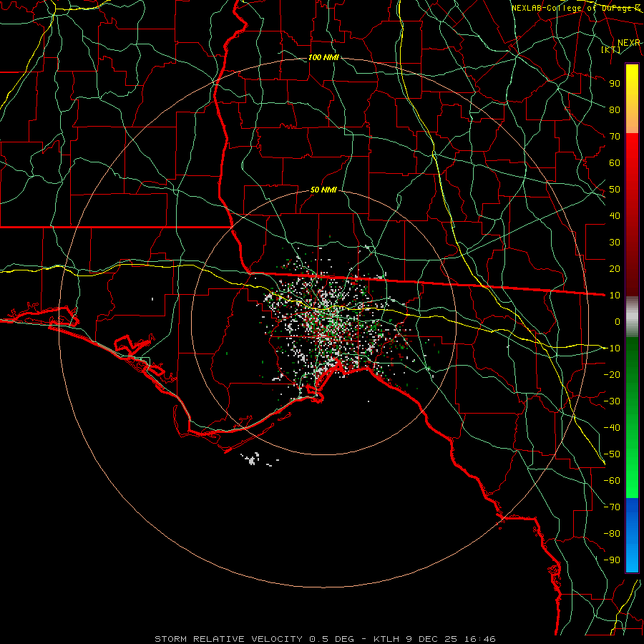The width and height of the screenshot is (644, 644).
Task: Click the 90 value on velocity scale
Action: click(615, 84)
